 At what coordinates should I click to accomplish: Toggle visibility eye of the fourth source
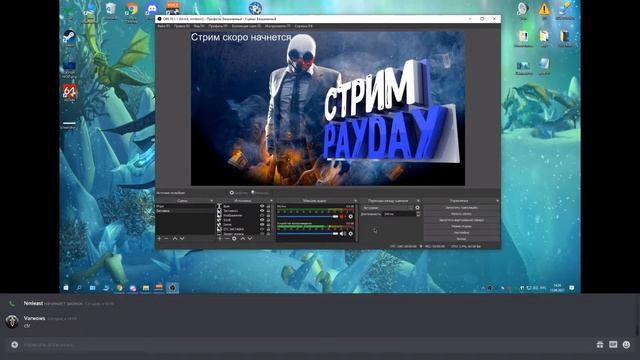(x=262, y=220)
